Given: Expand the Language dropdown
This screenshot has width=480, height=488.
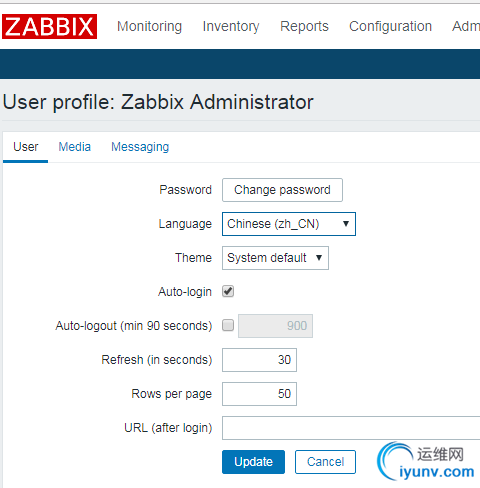Looking at the screenshot, I should click(289, 224).
